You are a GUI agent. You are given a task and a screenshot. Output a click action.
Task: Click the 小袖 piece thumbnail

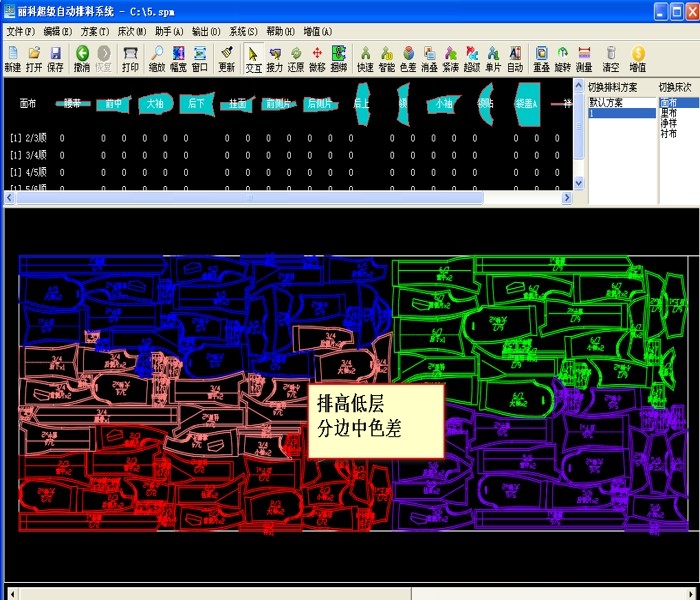pos(443,104)
